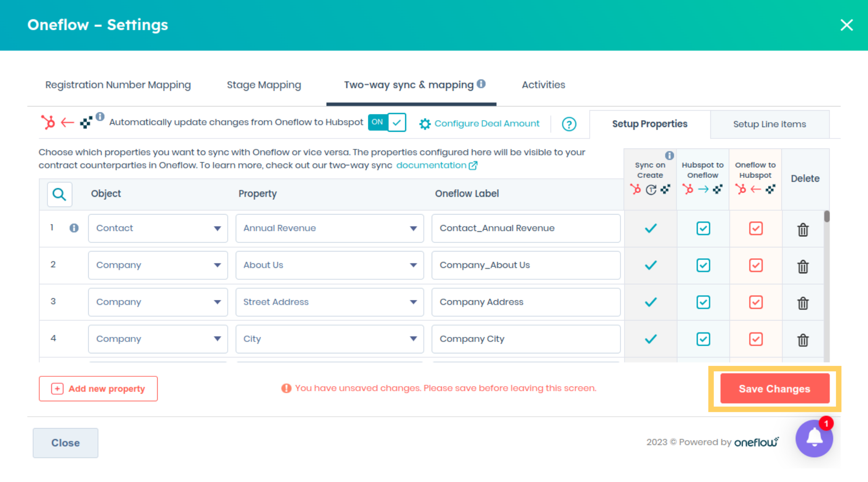This screenshot has height=482, width=868.
Task: Click Save Changes button
Action: (x=775, y=389)
